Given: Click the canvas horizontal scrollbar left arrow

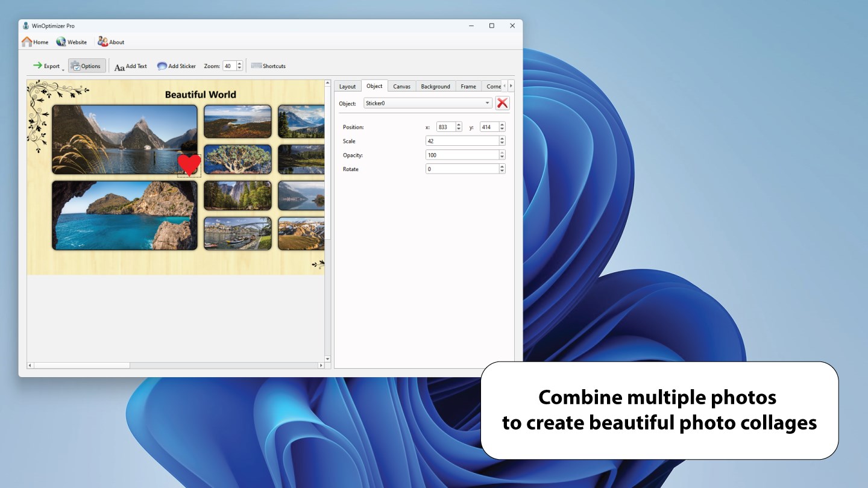Looking at the screenshot, I should click(x=30, y=365).
